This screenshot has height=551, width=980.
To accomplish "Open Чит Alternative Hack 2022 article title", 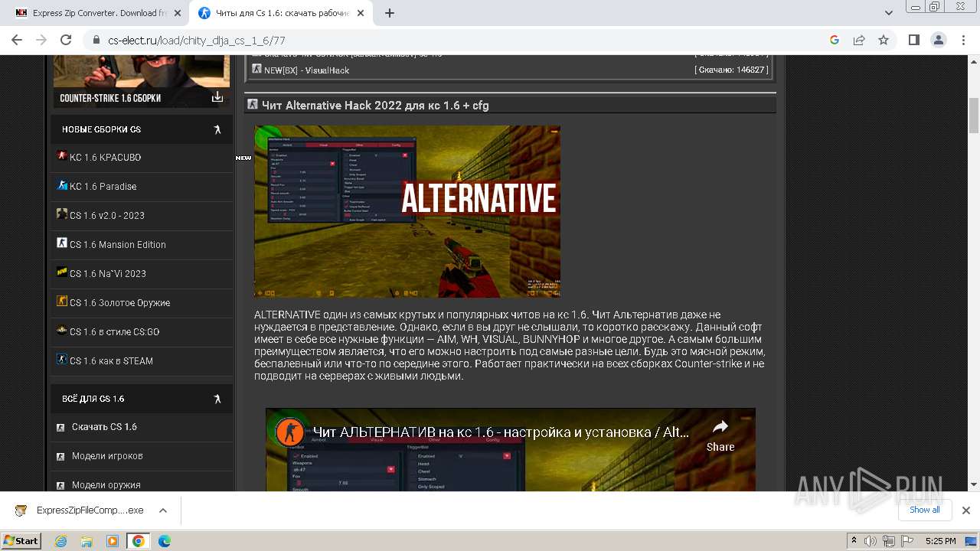I will click(375, 106).
